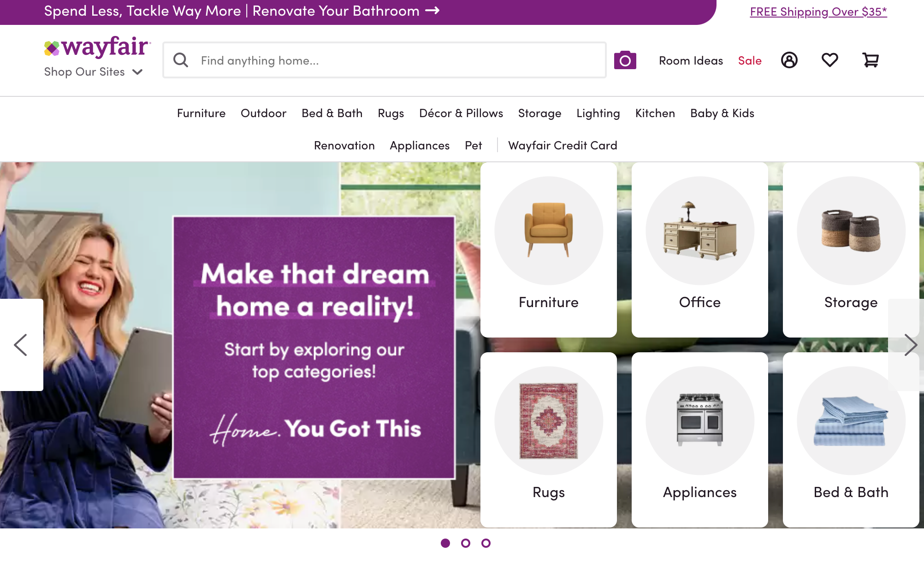The height and width of the screenshot is (569, 924).
Task: Select Appliances in navigation bar
Action: [x=420, y=146]
